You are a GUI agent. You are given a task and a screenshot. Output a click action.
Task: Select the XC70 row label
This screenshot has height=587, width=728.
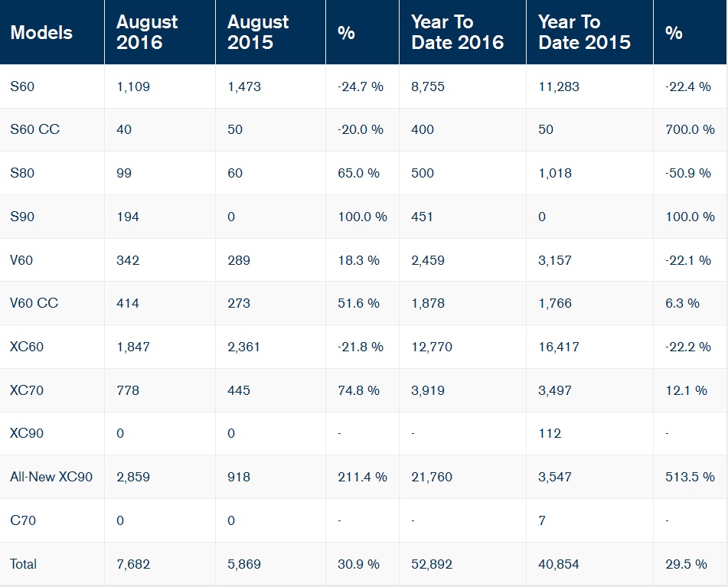(x=27, y=390)
